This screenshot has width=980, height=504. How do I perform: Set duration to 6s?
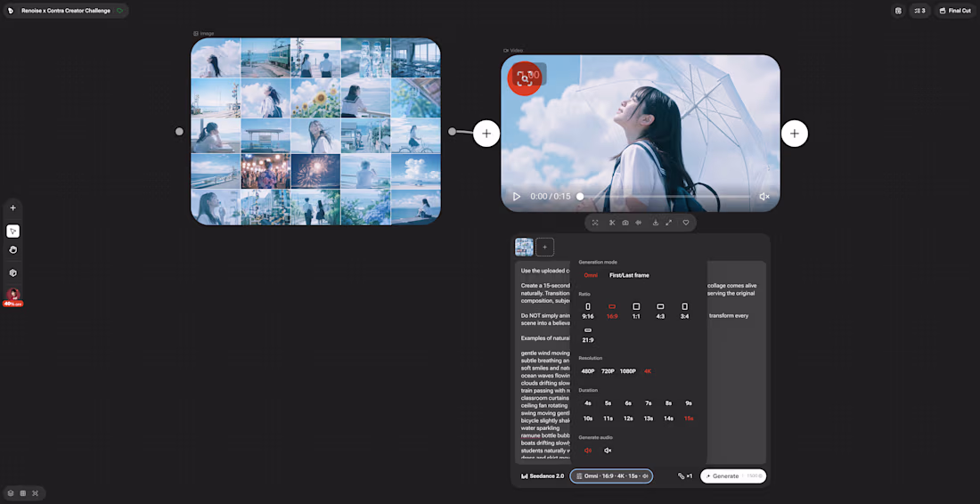coord(628,403)
